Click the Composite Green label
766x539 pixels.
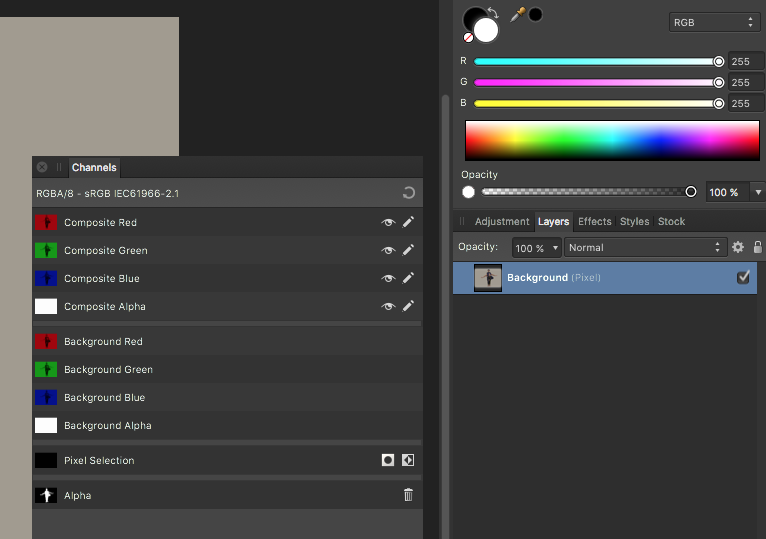[x=106, y=250]
